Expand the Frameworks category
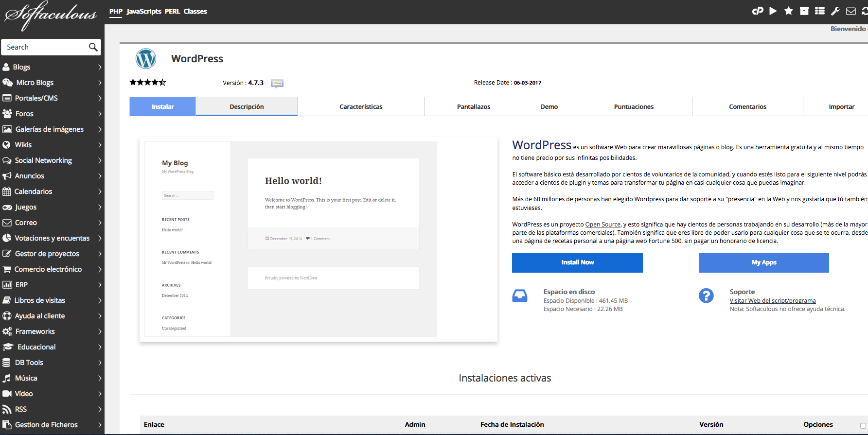Image resolution: width=868 pixels, height=435 pixels. tap(52, 331)
